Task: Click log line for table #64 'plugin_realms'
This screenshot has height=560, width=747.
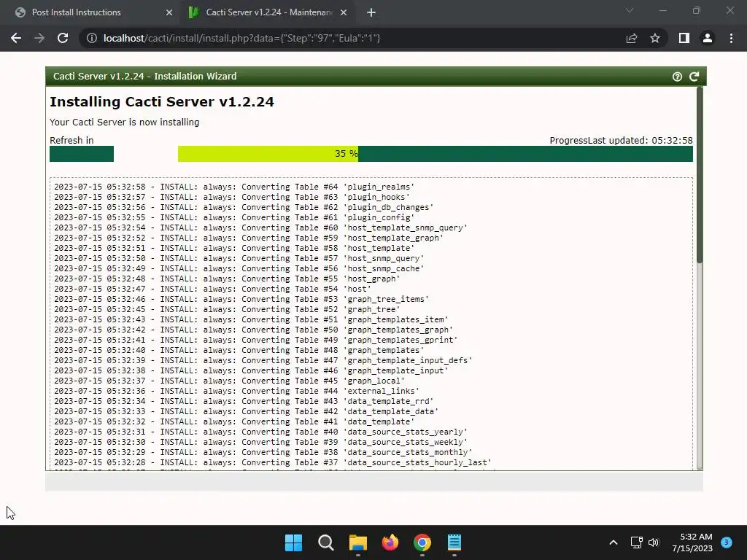Action: coord(234,187)
